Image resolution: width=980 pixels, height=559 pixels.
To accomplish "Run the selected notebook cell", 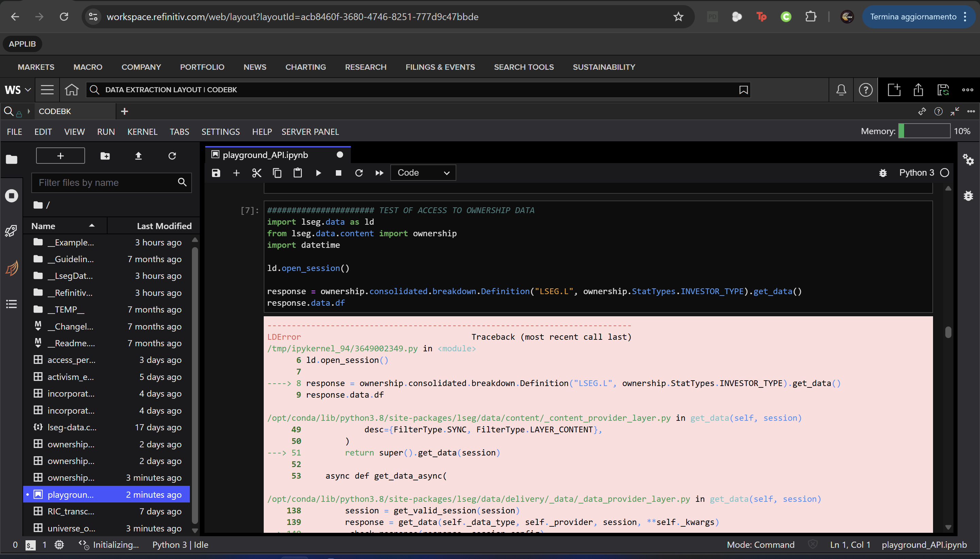I will click(318, 173).
